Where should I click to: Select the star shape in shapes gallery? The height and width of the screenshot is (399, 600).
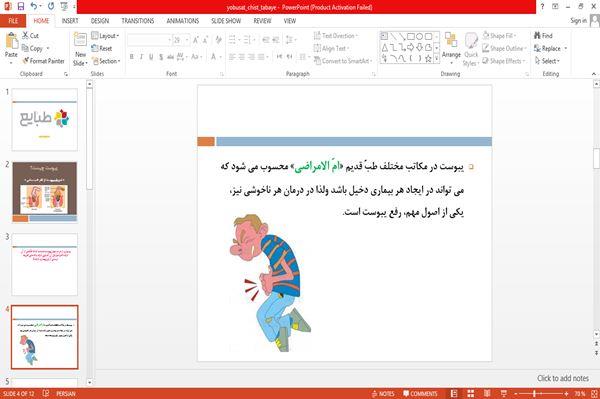tap(428, 59)
